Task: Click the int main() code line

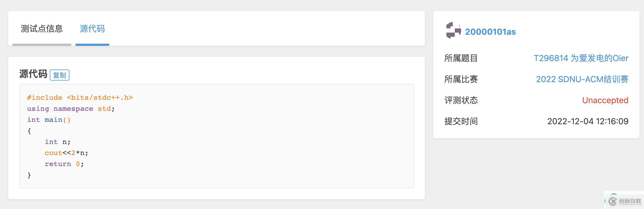Action: (49, 120)
